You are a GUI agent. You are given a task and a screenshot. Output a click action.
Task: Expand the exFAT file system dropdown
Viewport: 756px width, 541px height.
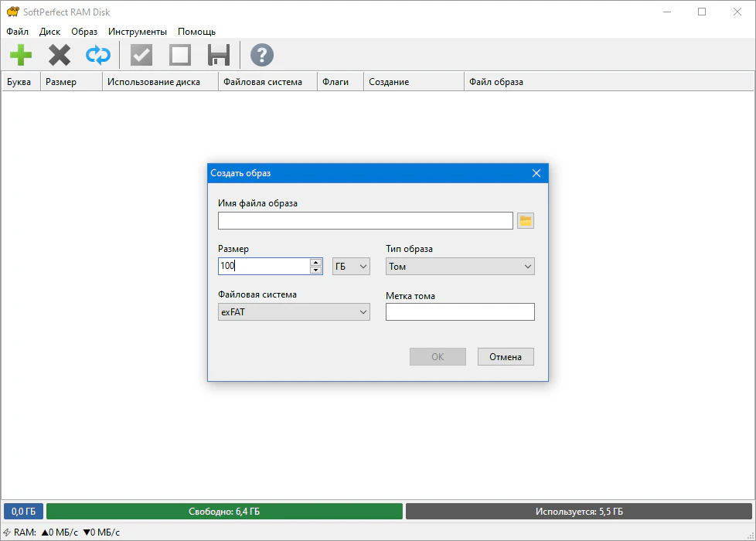click(294, 312)
